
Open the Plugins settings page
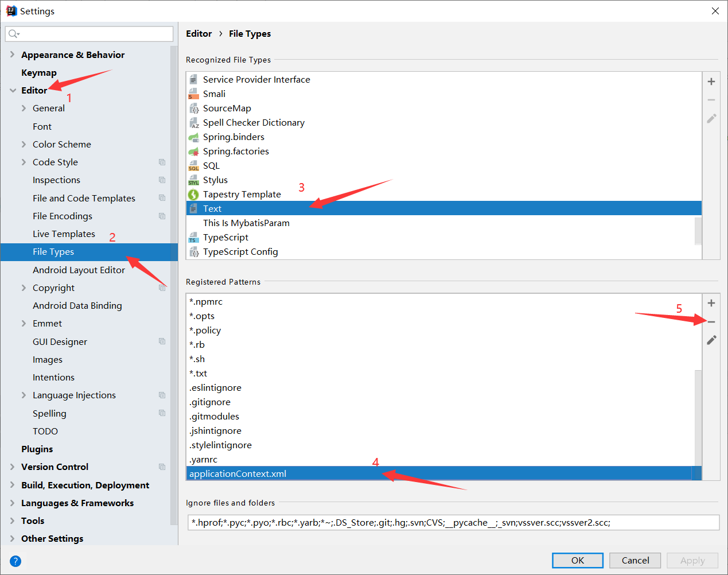(37, 449)
